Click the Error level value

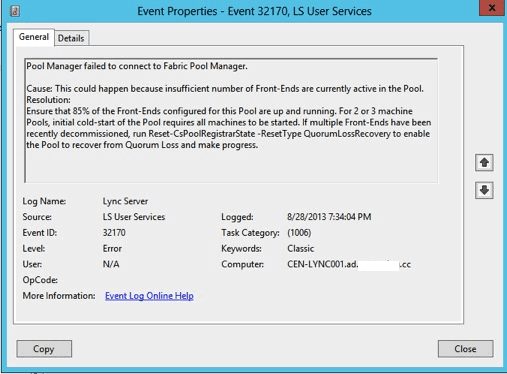coord(112,249)
